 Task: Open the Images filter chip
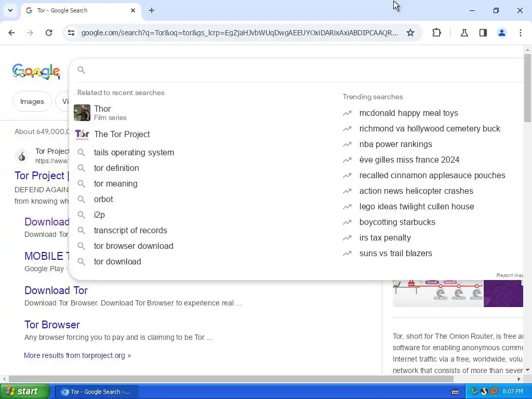click(32, 101)
